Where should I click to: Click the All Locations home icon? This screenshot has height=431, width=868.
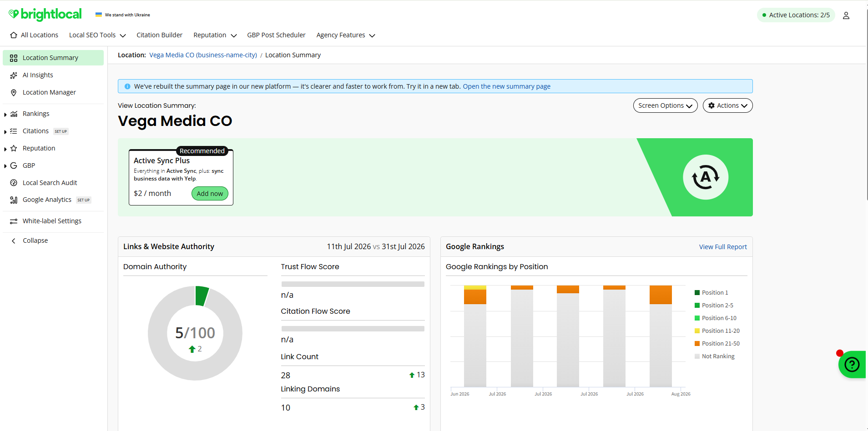point(14,35)
